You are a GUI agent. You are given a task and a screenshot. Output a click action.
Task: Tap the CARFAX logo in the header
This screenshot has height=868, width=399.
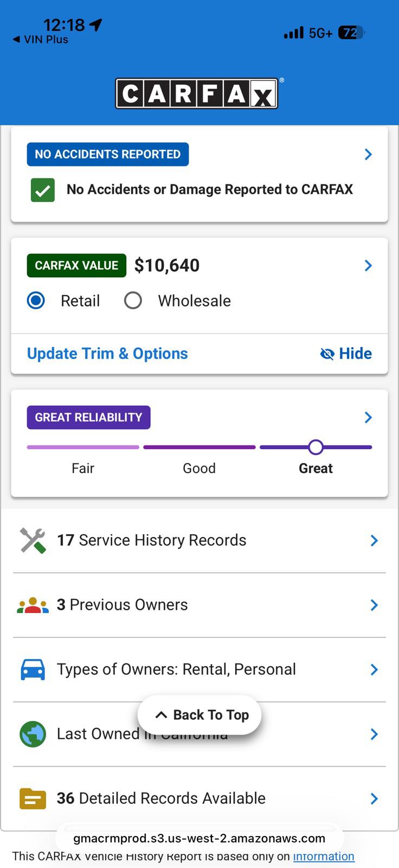pyautogui.click(x=197, y=93)
